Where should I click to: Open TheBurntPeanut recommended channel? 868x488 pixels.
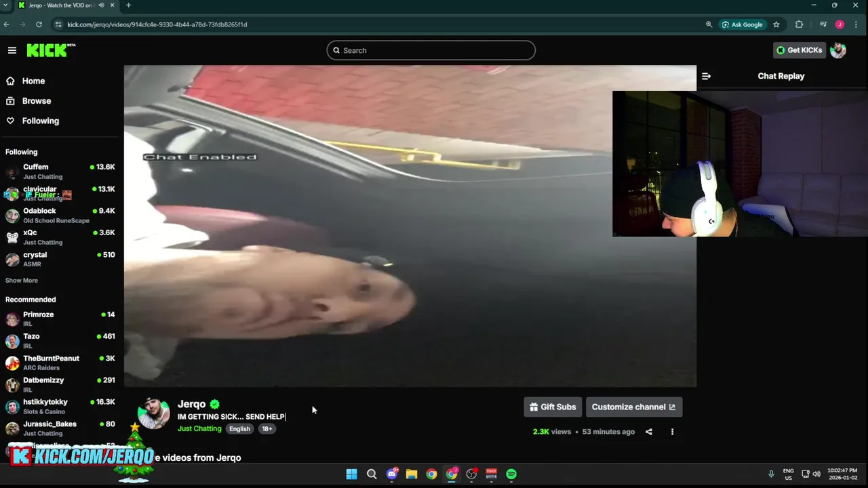[x=60, y=363]
